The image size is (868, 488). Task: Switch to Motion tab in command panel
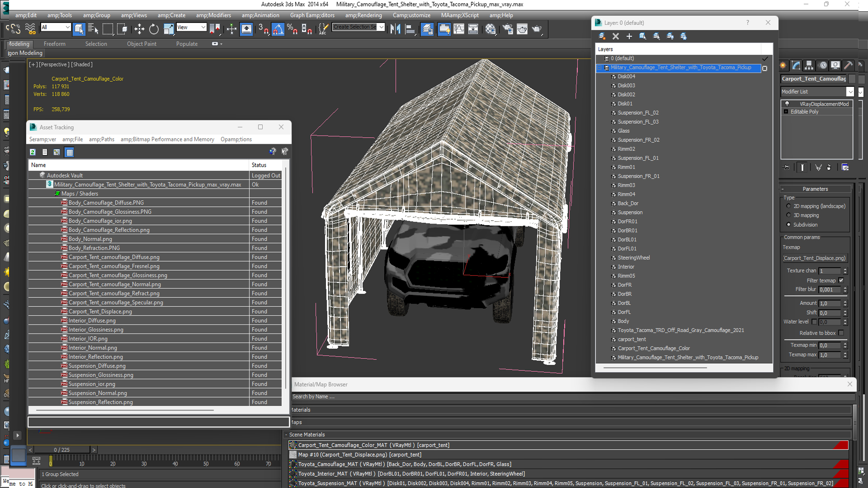[x=823, y=66]
